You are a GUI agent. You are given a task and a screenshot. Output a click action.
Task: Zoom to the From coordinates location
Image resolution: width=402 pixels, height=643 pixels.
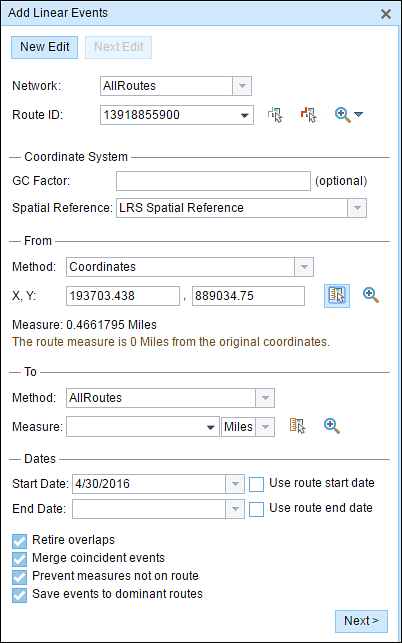[x=371, y=295]
